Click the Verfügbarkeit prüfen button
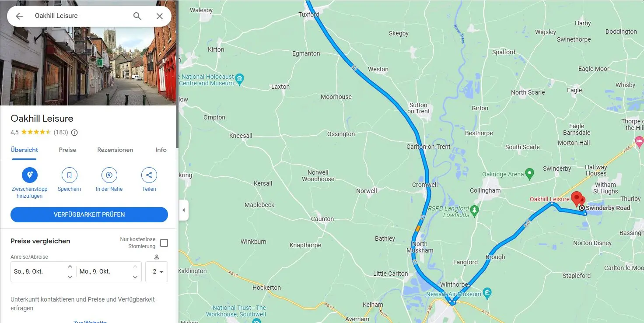Screen dimensions: 644x323 pos(89,214)
